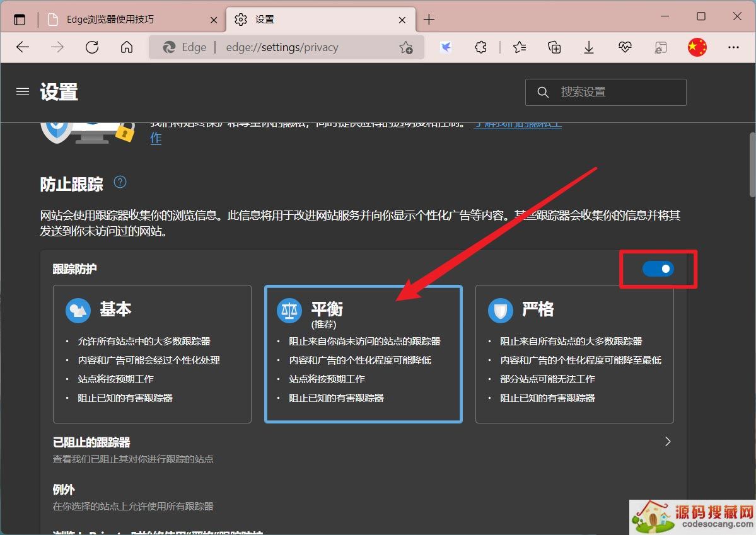The image size is (756, 535).
Task: Click the browser Back arrow button
Action: (x=23, y=47)
